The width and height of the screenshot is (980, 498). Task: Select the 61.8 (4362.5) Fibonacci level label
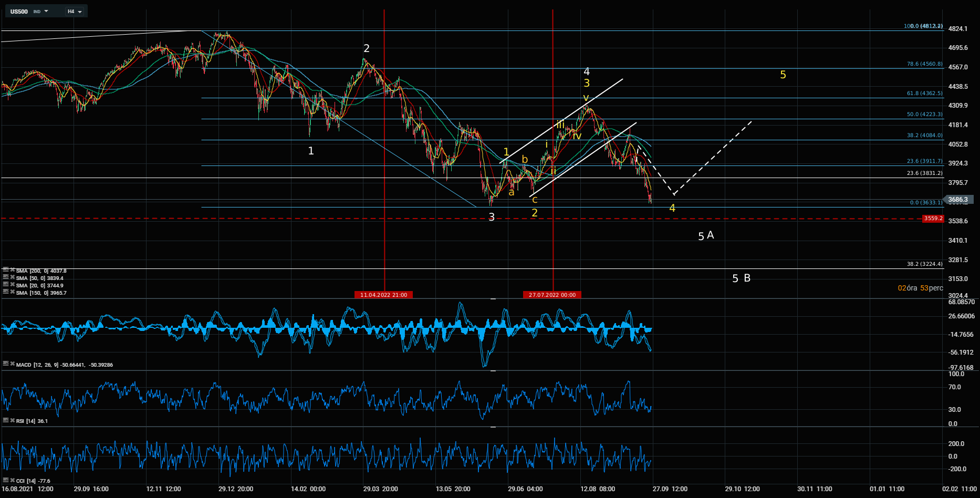tap(924, 94)
